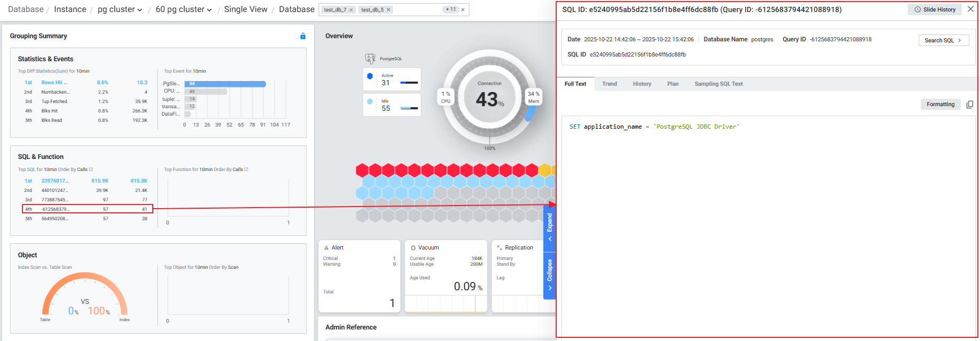This screenshot has height=341, width=980.
Task: Open the 60 pg cluster dropdown
Action: pos(184,9)
